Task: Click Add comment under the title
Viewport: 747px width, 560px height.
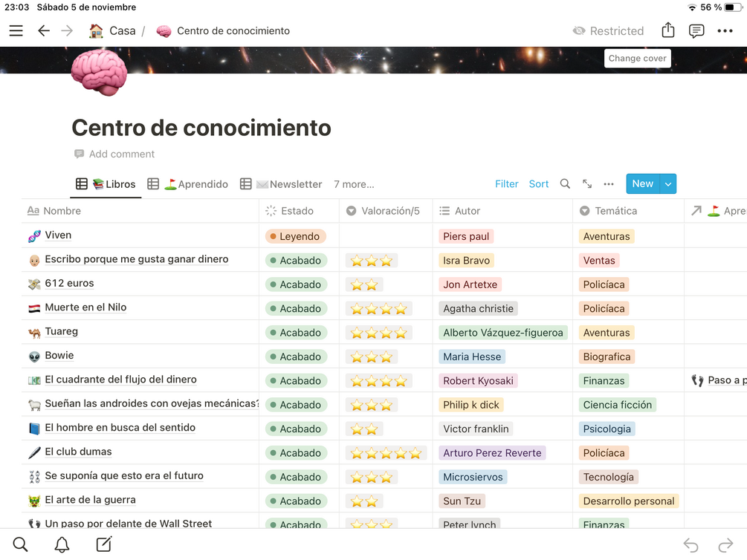Action: click(x=114, y=154)
